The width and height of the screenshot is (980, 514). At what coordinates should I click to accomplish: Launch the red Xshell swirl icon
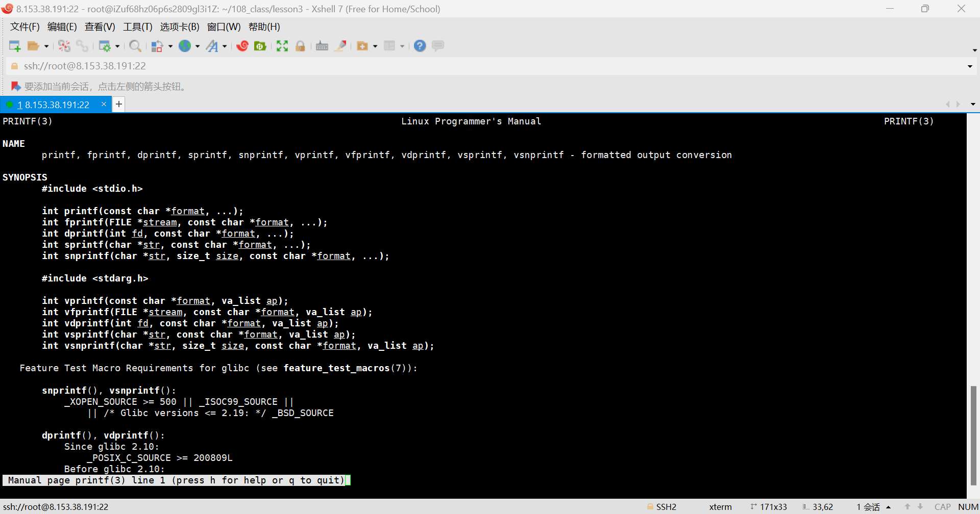242,46
